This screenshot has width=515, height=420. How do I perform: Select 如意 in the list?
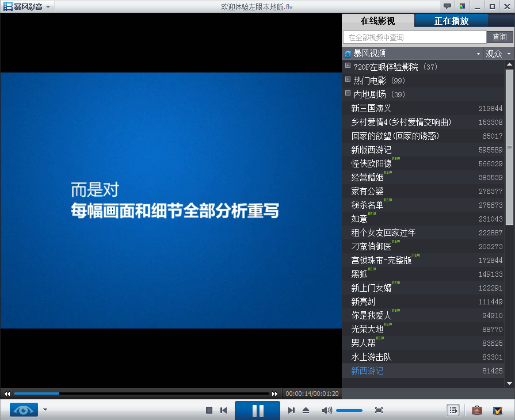(423, 219)
